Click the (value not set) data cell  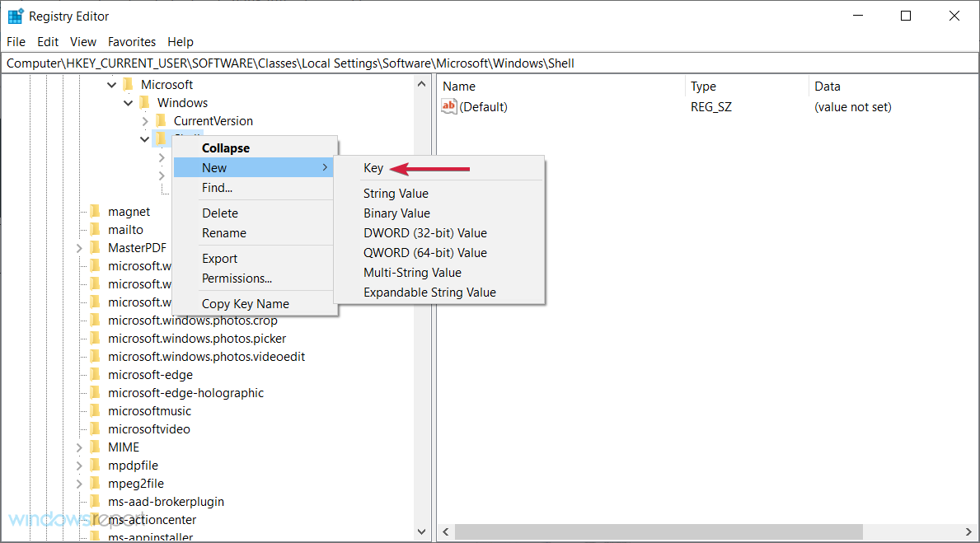click(x=852, y=107)
